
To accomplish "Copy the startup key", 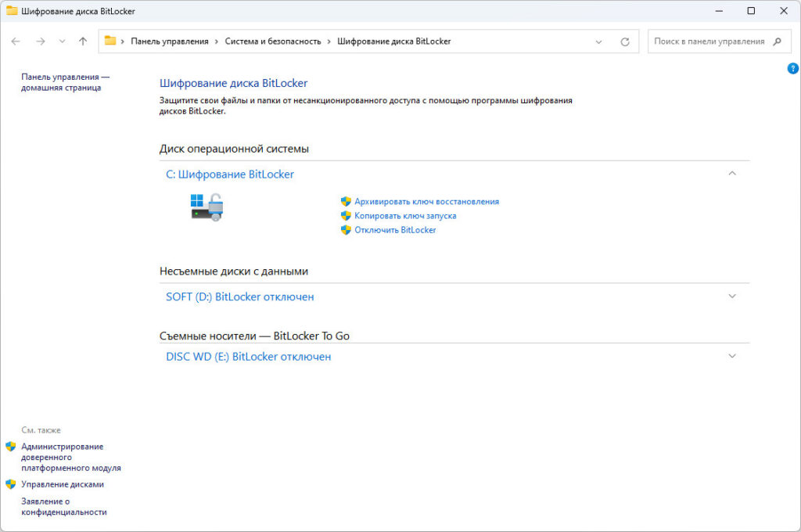I will 405,216.
